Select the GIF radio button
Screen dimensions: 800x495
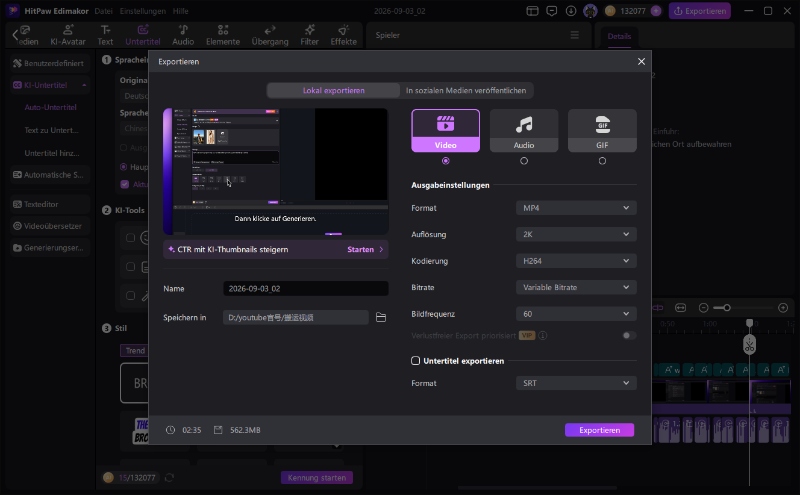pos(602,161)
